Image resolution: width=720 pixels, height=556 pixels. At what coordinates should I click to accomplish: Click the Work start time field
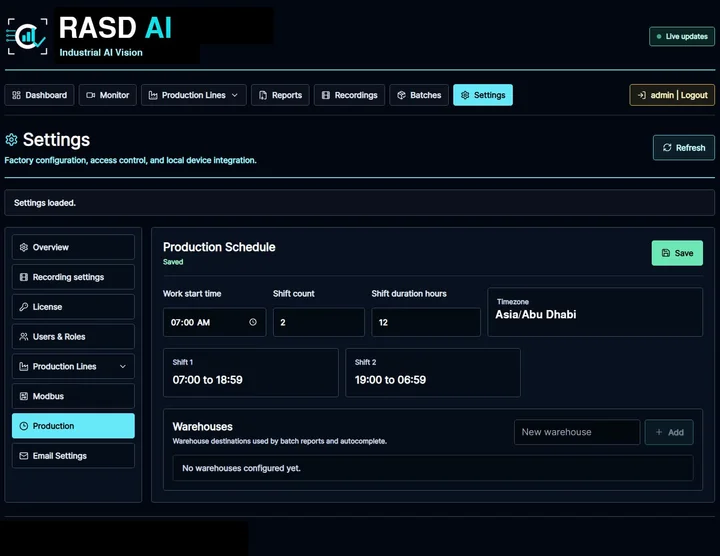pos(214,322)
